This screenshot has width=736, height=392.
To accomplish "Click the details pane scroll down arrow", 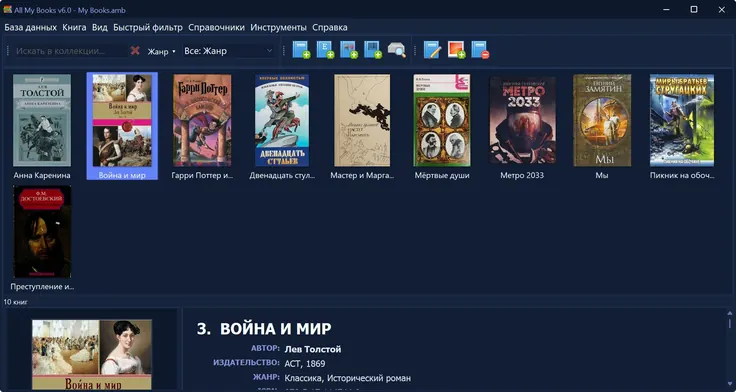I will (730, 384).
